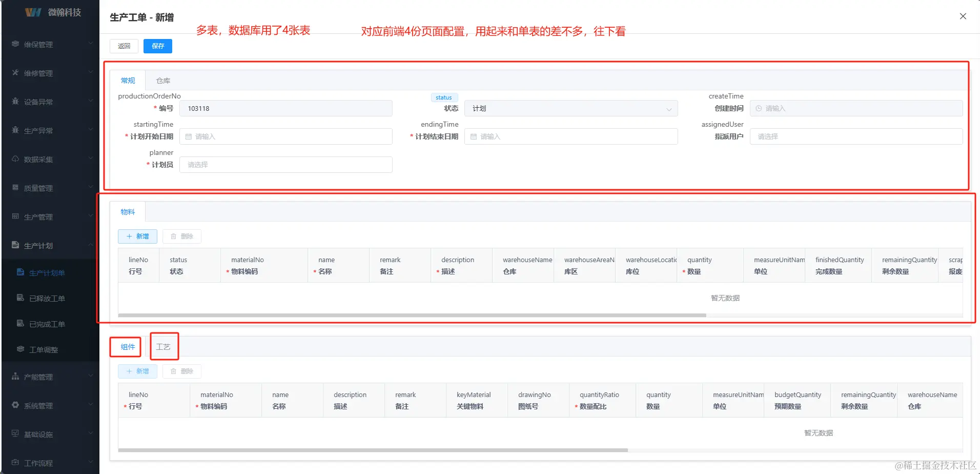This screenshot has width=980, height=474.
Task: Click the 工单调整 layers icon
Action: [x=21, y=349]
